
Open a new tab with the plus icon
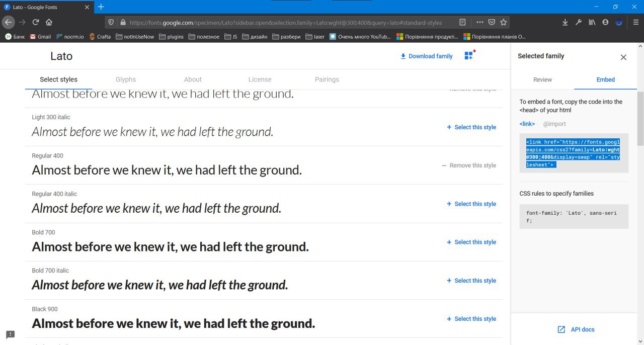tap(101, 7)
